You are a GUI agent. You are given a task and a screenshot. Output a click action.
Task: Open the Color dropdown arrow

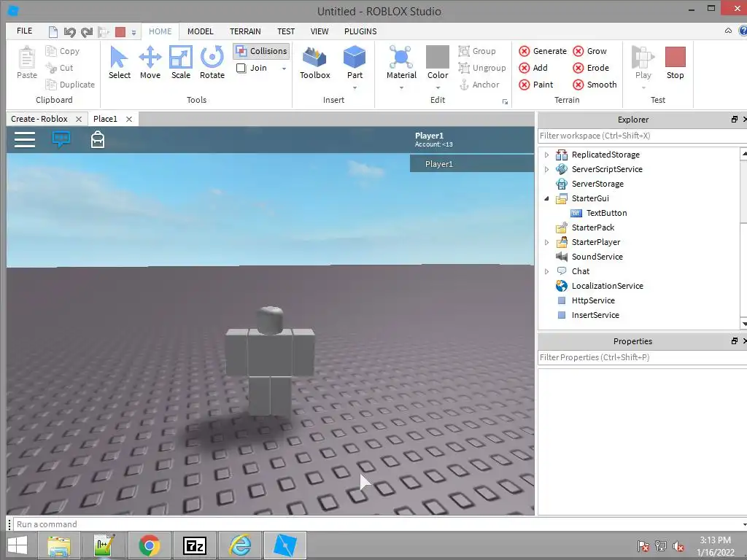[438, 87]
